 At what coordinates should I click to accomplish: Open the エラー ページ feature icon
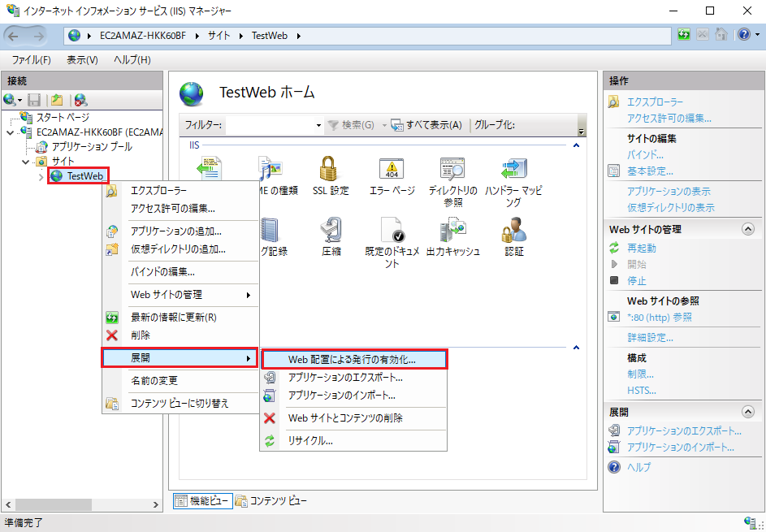pos(392,176)
